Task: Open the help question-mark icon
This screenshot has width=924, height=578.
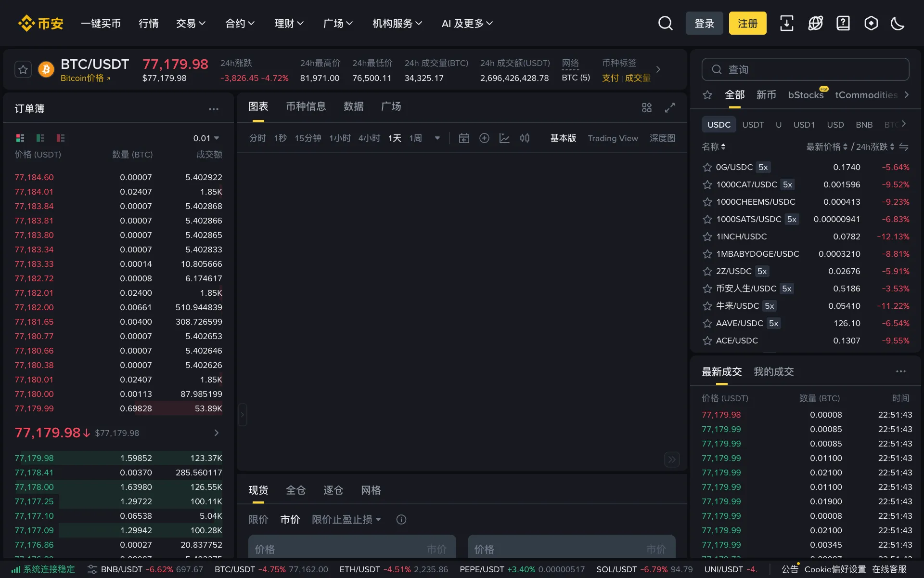Action: (x=843, y=23)
